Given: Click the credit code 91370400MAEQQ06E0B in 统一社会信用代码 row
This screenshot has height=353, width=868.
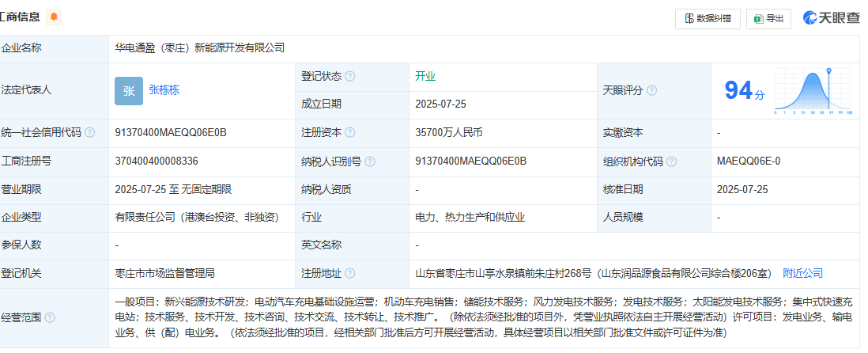Looking at the screenshot, I should pyautogui.click(x=171, y=133).
